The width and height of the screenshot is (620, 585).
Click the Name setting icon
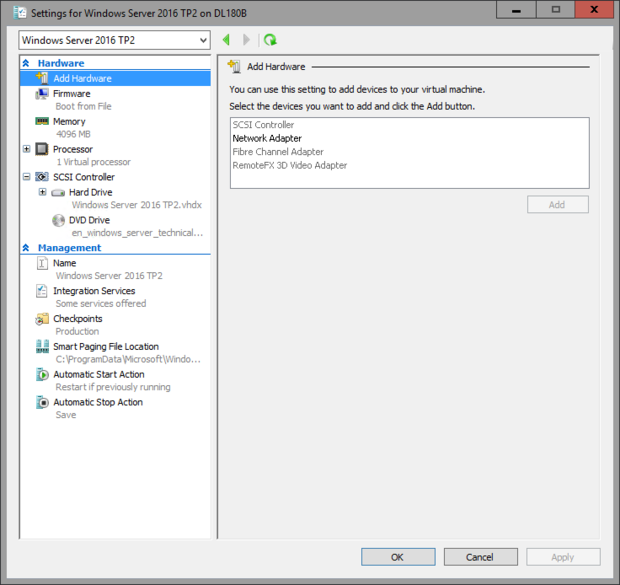point(42,263)
